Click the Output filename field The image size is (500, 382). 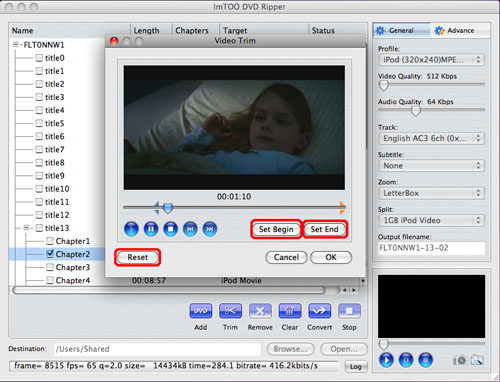coord(431,248)
